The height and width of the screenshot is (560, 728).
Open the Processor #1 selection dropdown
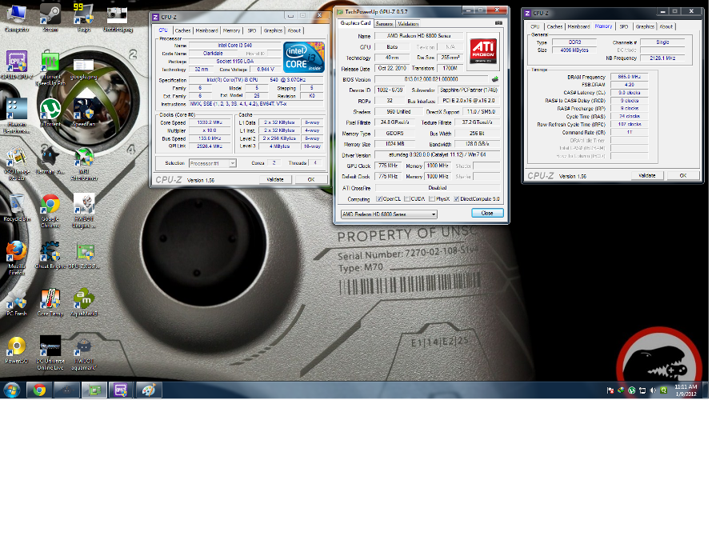click(x=213, y=163)
